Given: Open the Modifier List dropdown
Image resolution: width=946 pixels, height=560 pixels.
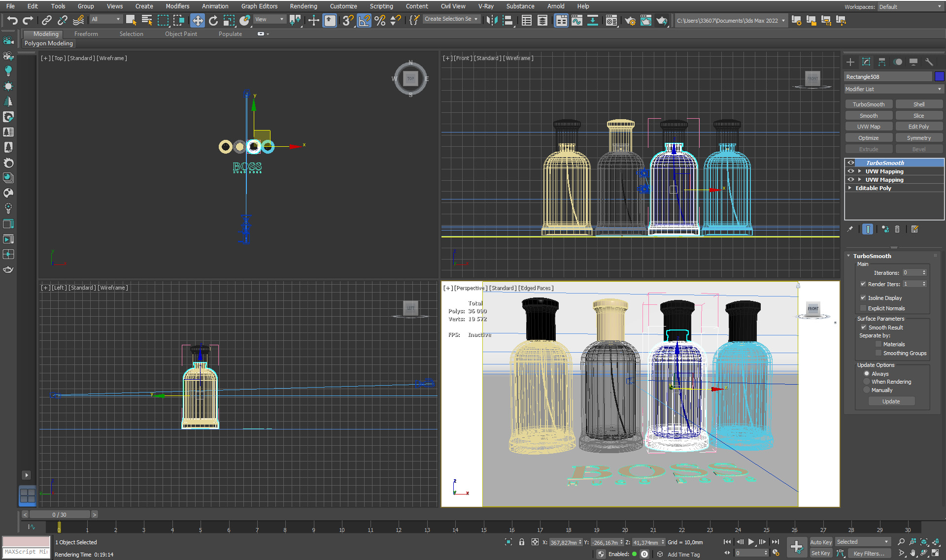Looking at the screenshot, I should 894,89.
